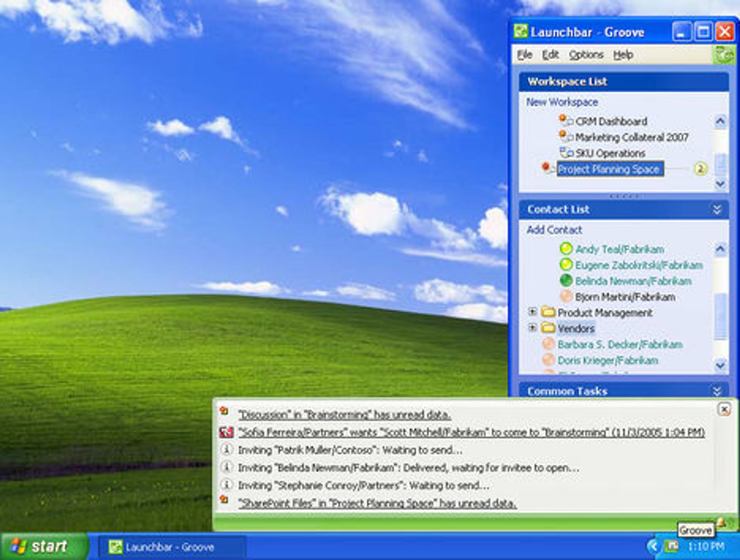Close the Groove notification popup
This screenshot has width=740, height=560.
pyautogui.click(x=724, y=409)
